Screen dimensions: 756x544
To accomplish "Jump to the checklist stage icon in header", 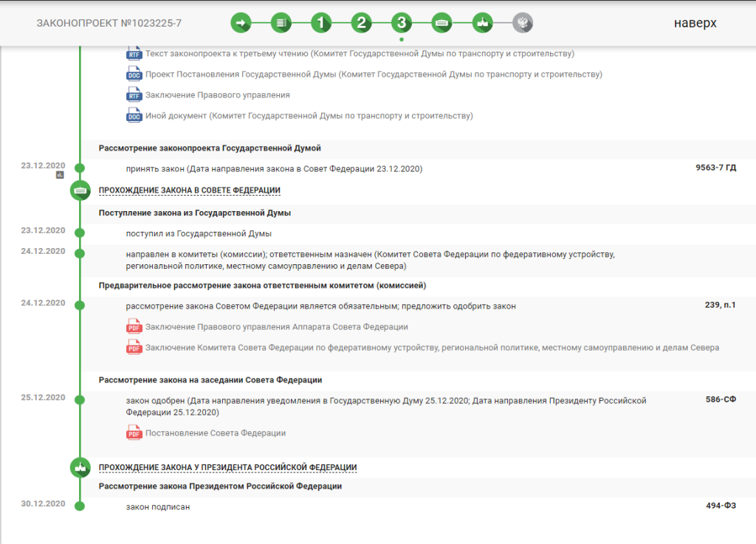I will click(281, 23).
